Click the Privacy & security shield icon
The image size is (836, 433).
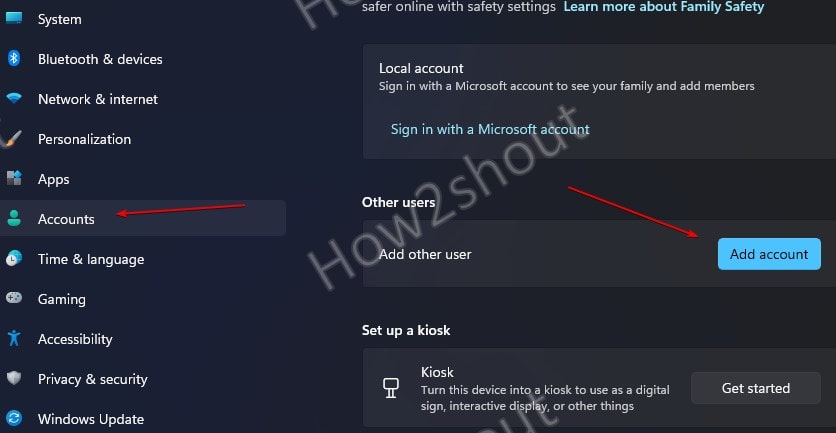14,379
